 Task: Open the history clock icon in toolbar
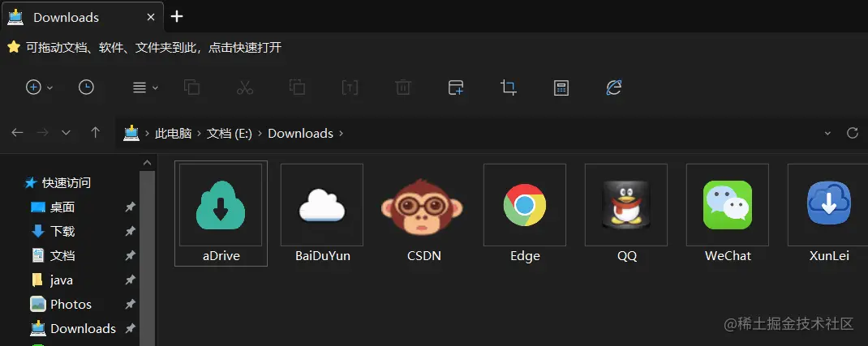tap(86, 88)
